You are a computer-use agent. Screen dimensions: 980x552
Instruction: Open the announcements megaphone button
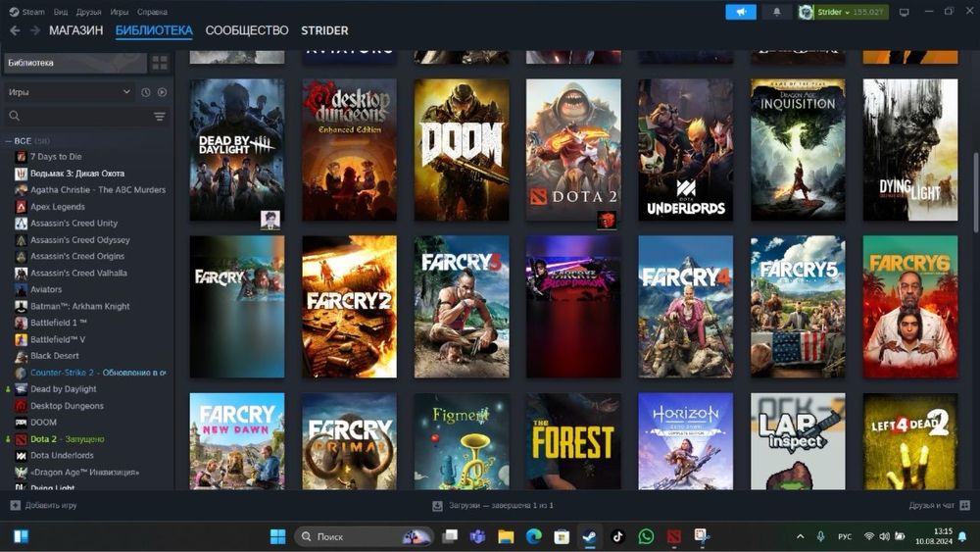[x=741, y=12]
